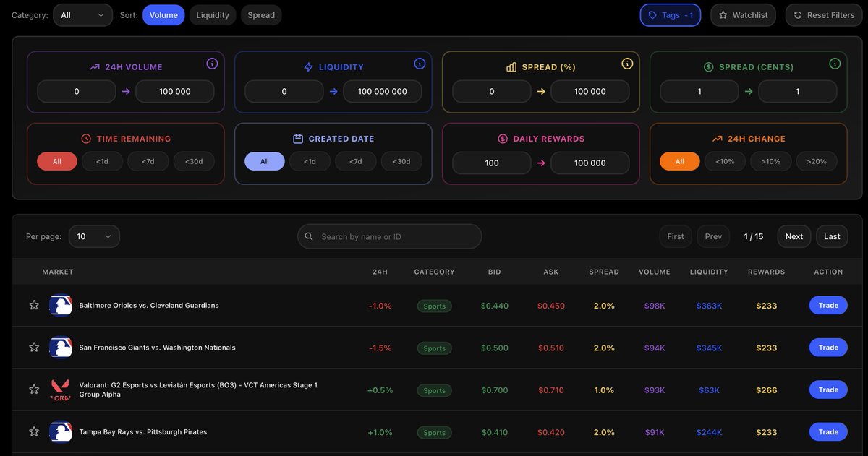Click the trend icon beside 24H Change
The width and height of the screenshot is (868, 456).
[x=717, y=139]
